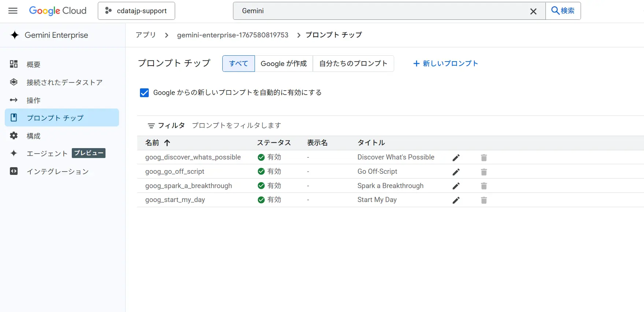Open the hamburger navigation menu
644x312 pixels.
tap(13, 11)
